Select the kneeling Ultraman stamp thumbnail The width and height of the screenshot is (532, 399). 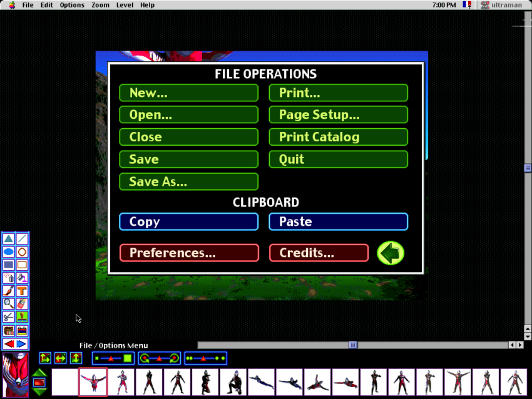[x=234, y=382]
